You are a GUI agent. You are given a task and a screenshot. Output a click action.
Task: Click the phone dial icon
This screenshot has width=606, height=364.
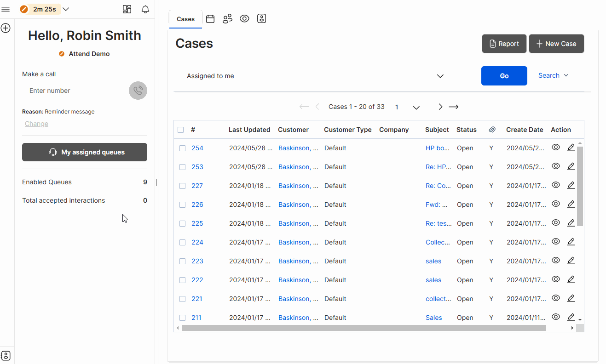pyautogui.click(x=138, y=91)
